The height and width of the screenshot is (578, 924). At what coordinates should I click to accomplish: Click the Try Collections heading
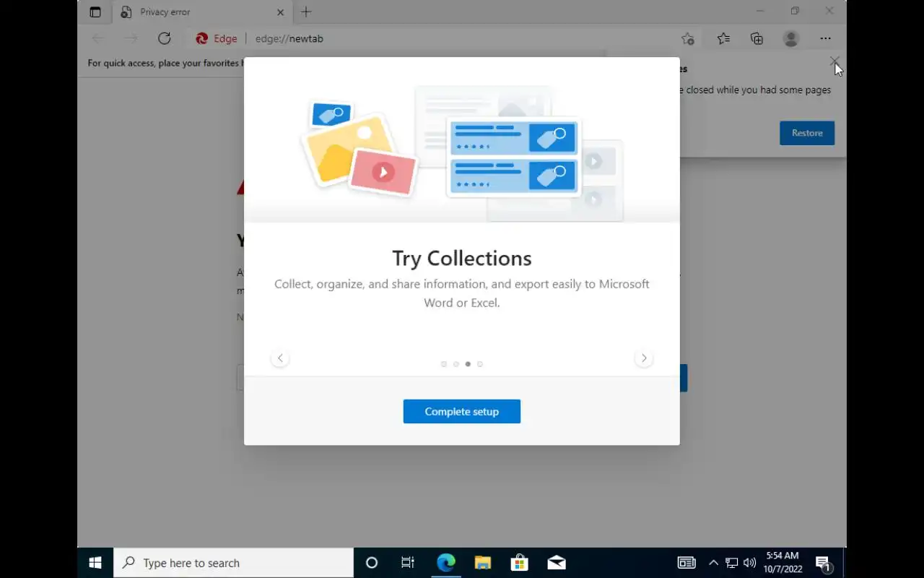(x=462, y=258)
